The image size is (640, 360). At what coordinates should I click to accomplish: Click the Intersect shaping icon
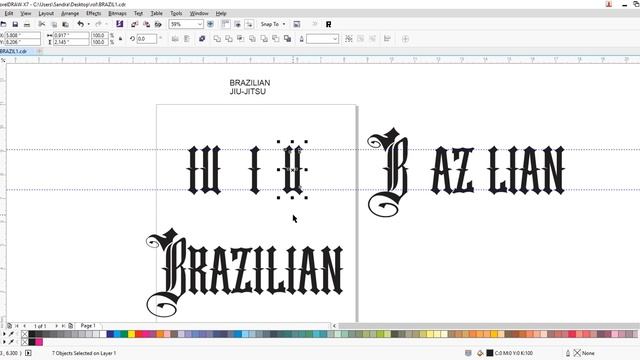[241, 39]
